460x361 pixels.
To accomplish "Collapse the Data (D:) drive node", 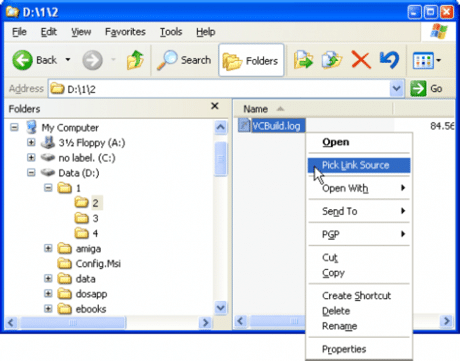I will click(x=31, y=173).
